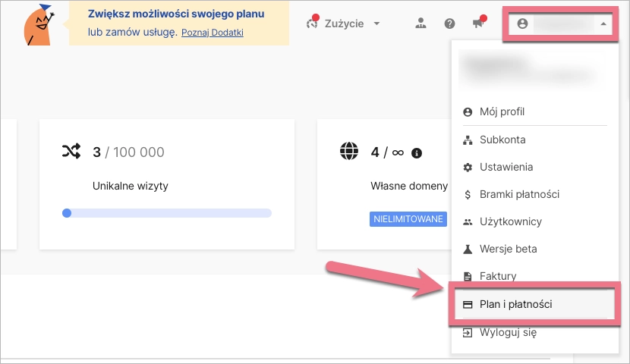
Task: Choose Użytkownicy from the dropdown menu
Action: (x=510, y=221)
